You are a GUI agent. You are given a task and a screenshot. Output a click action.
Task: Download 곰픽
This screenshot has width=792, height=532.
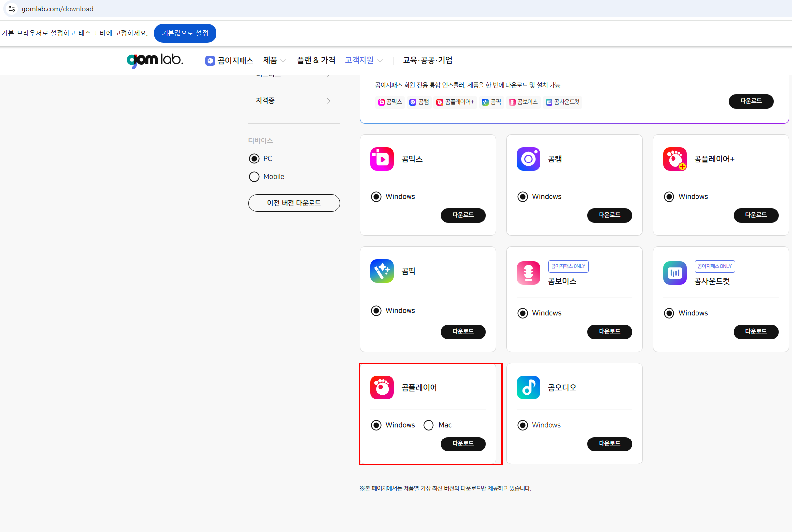(x=463, y=332)
